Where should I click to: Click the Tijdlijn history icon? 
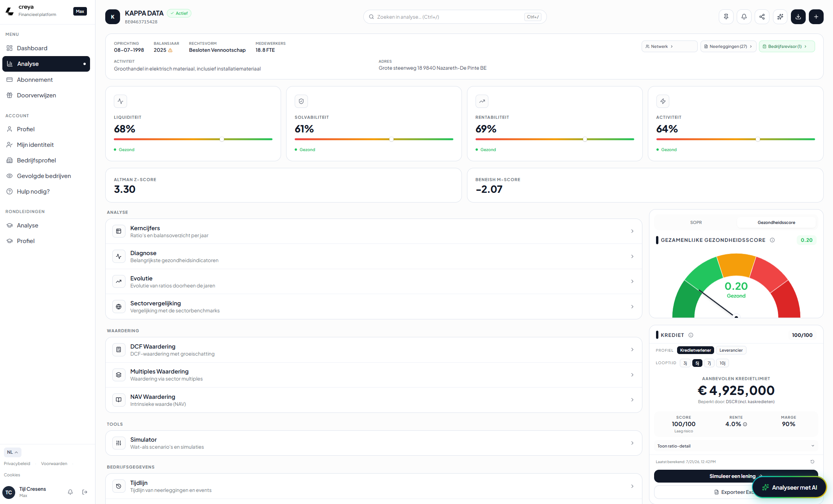[119, 486]
